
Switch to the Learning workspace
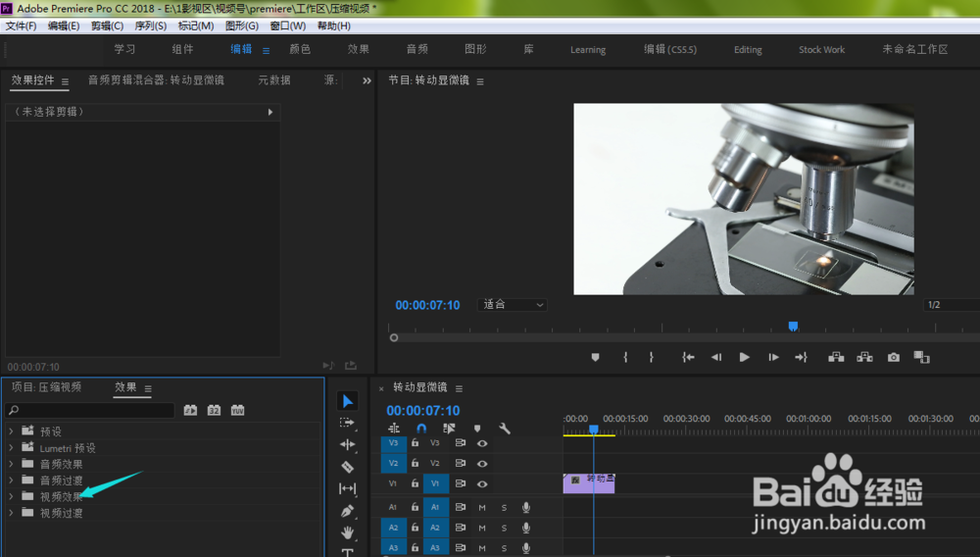pyautogui.click(x=587, y=50)
